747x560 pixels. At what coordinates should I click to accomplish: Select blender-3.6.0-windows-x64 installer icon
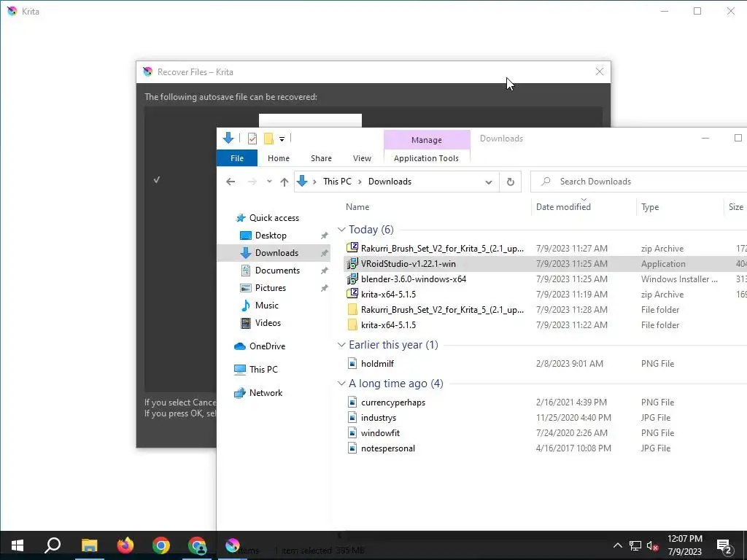(352, 279)
